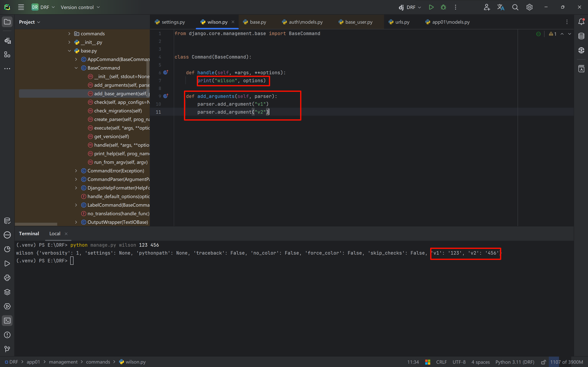Click the Debug bug icon
Screen dimensions: 588x367
click(x=443, y=7)
